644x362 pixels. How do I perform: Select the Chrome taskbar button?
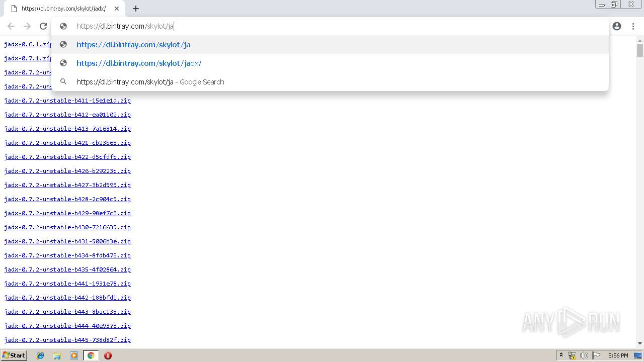coord(91,355)
